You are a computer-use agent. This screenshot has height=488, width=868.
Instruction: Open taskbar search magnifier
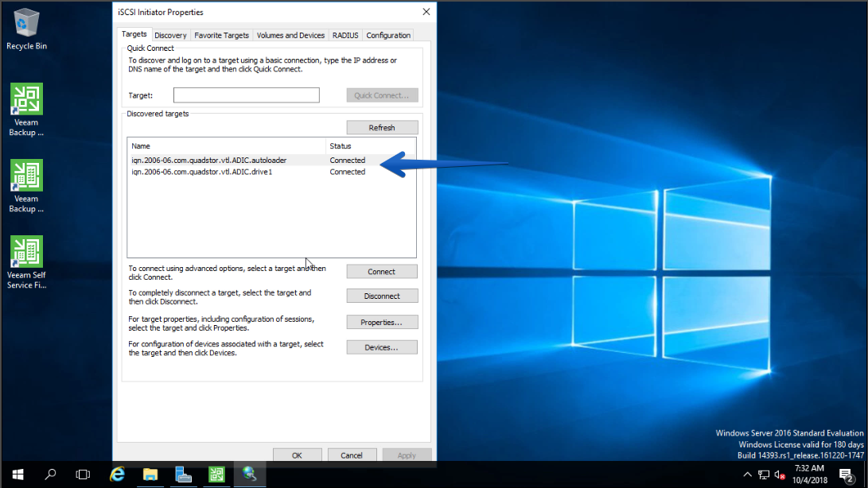[x=50, y=474]
